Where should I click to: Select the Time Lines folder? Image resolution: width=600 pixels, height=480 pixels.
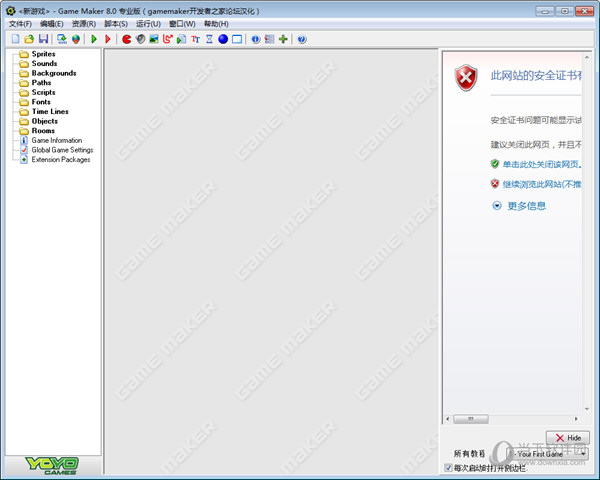[50, 111]
